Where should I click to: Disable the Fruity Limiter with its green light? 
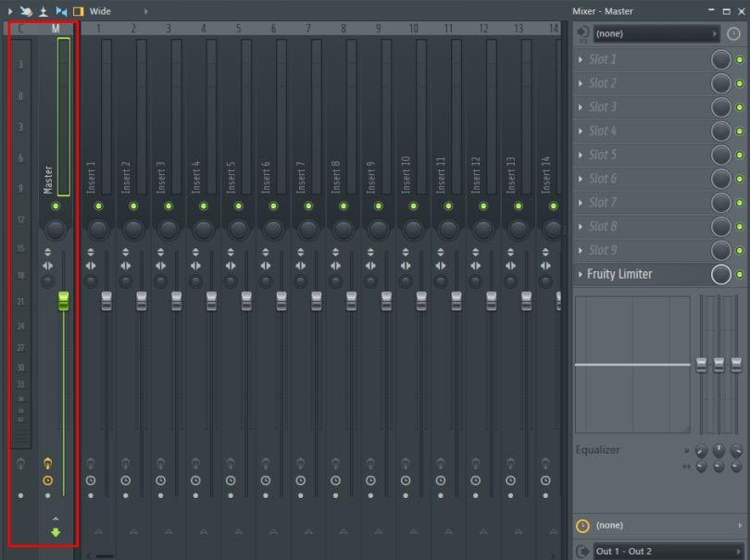[x=740, y=274]
